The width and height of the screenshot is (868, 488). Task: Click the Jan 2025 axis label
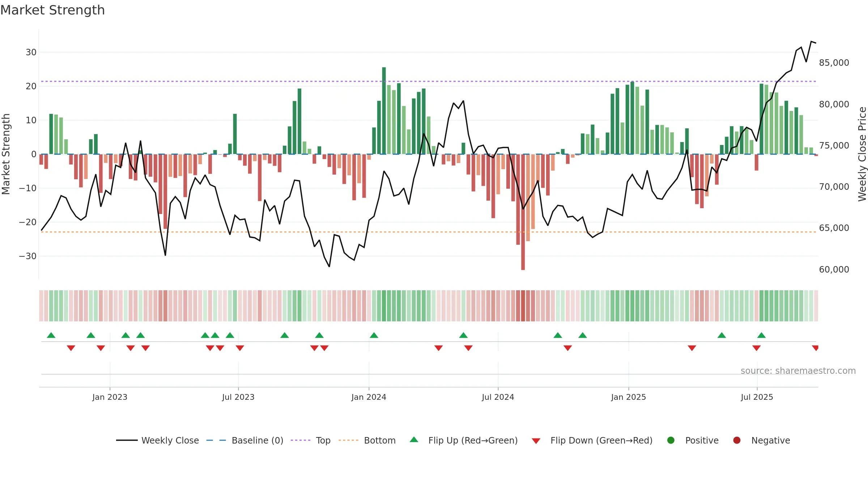pos(629,397)
